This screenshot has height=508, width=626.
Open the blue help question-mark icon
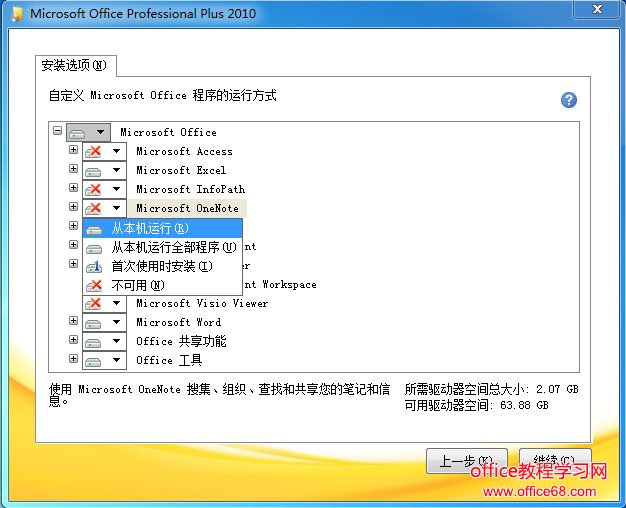tap(569, 100)
